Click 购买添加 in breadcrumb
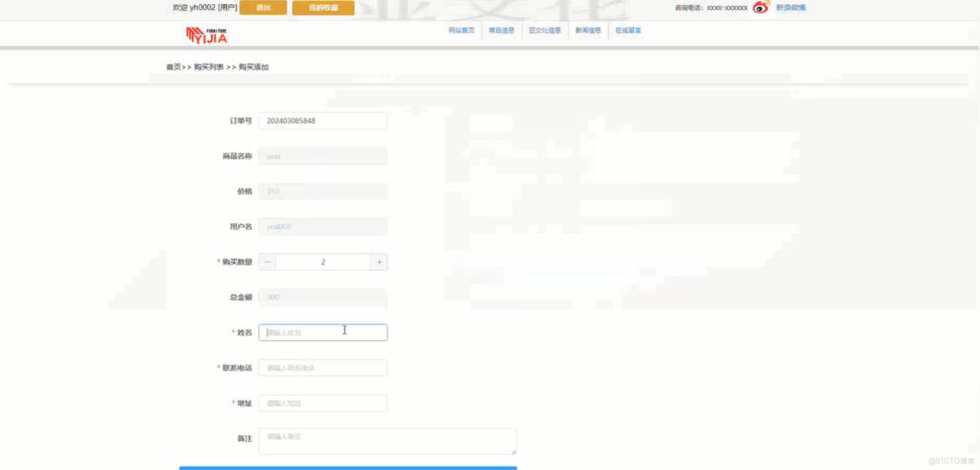980x470 pixels. (x=254, y=67)
